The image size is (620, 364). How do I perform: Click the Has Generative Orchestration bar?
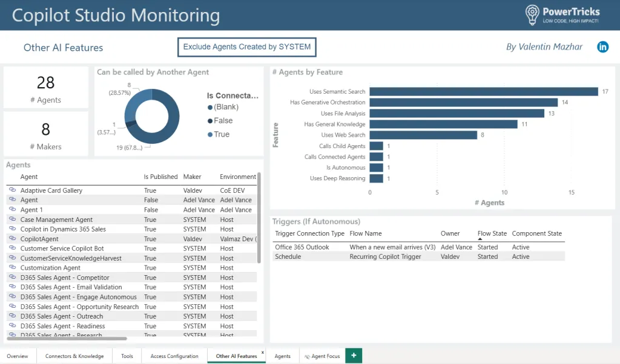tap(464, 102)
